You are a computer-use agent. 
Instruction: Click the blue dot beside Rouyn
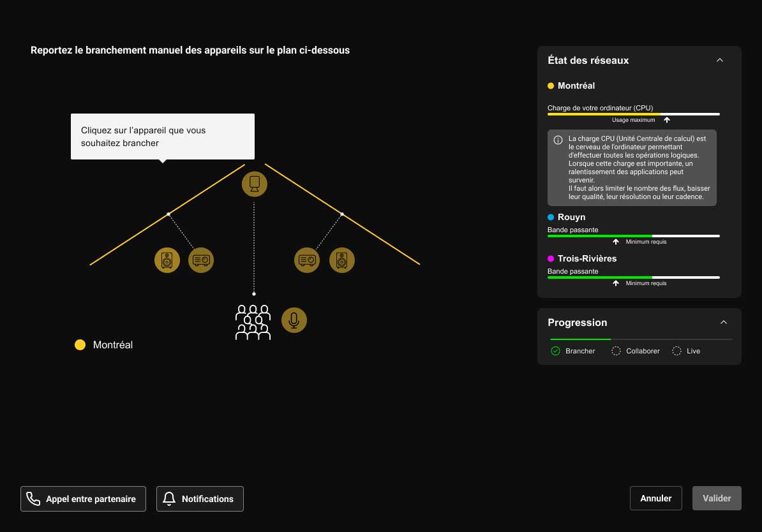[x=551, y=217]
